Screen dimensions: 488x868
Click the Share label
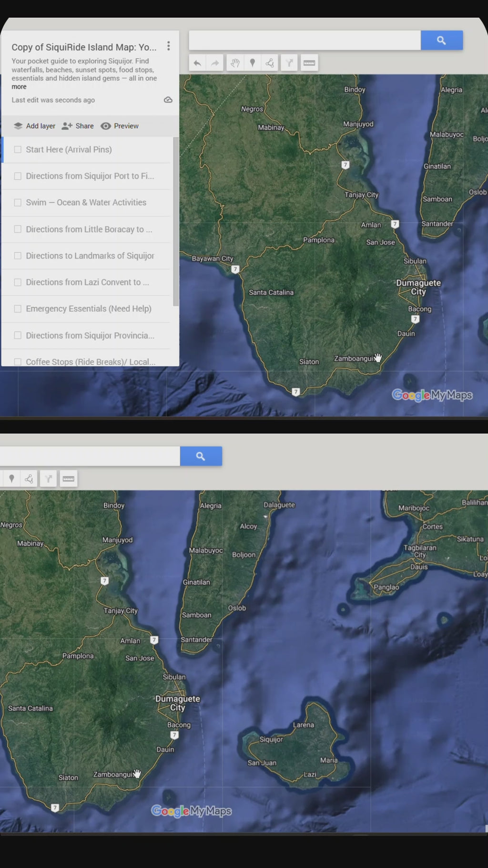tap(85, 126)
